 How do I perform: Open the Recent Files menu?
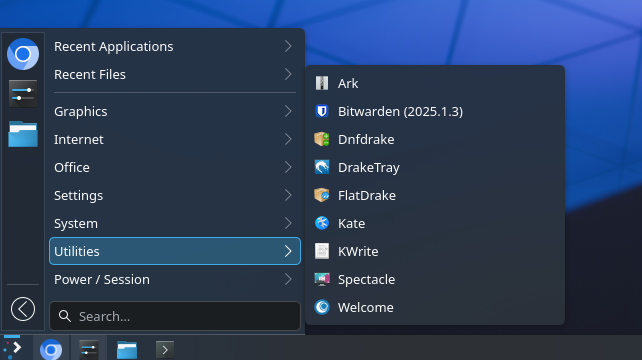pyautogui.click(x=175, y=74)
